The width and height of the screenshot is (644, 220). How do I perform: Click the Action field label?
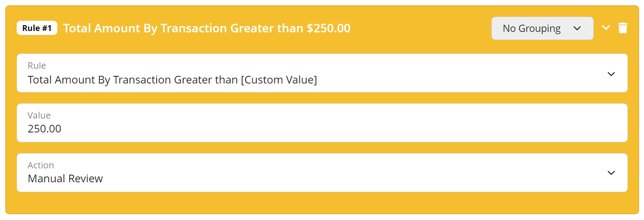pyautogui.click(x=41, y=165)
